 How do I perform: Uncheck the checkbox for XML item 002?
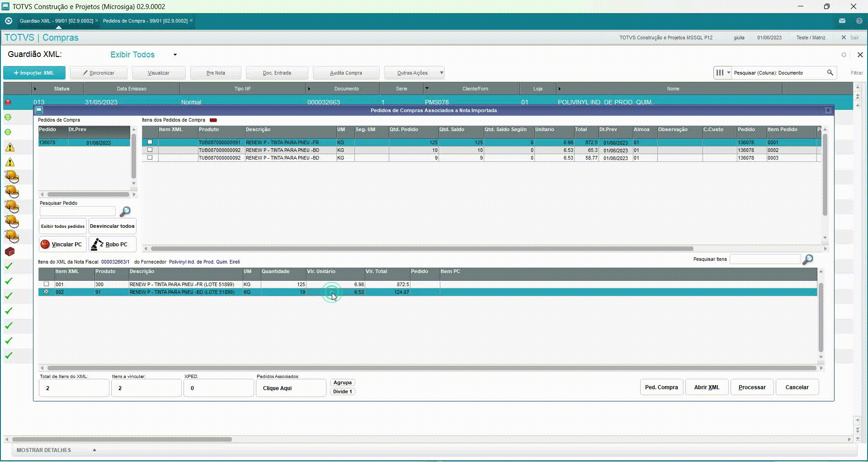46,292
